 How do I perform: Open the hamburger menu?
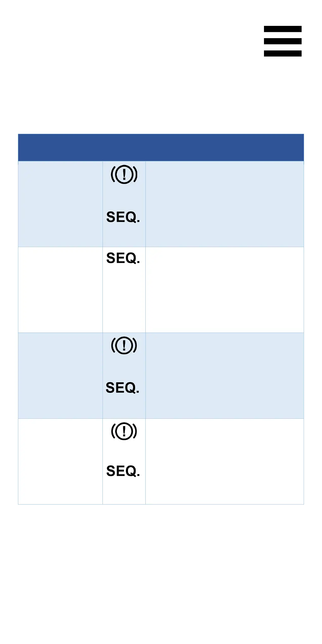pos(283,41)
